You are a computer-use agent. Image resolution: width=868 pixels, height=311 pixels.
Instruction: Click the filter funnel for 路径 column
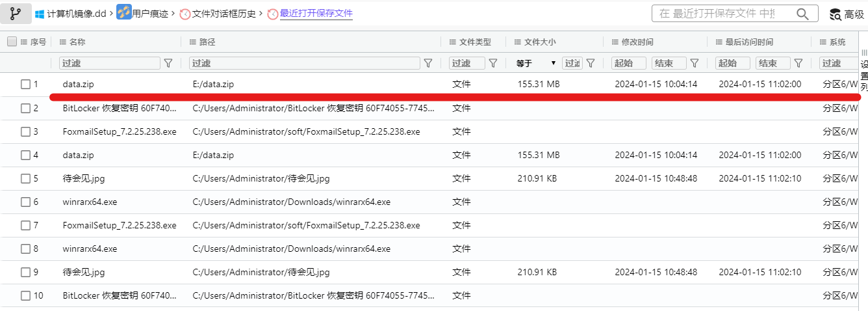point(428,63)
